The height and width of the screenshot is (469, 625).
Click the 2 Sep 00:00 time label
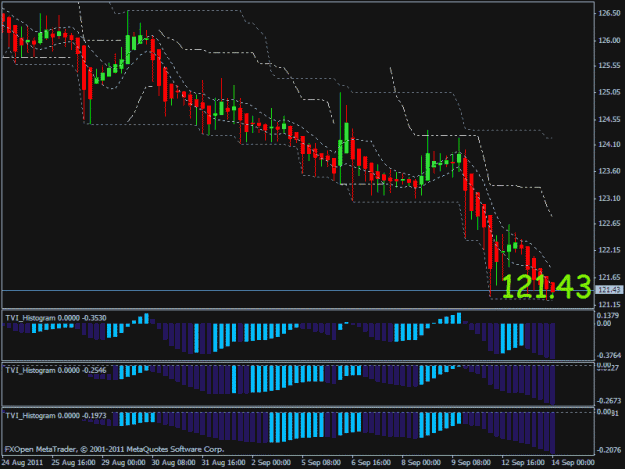point(271,462)
